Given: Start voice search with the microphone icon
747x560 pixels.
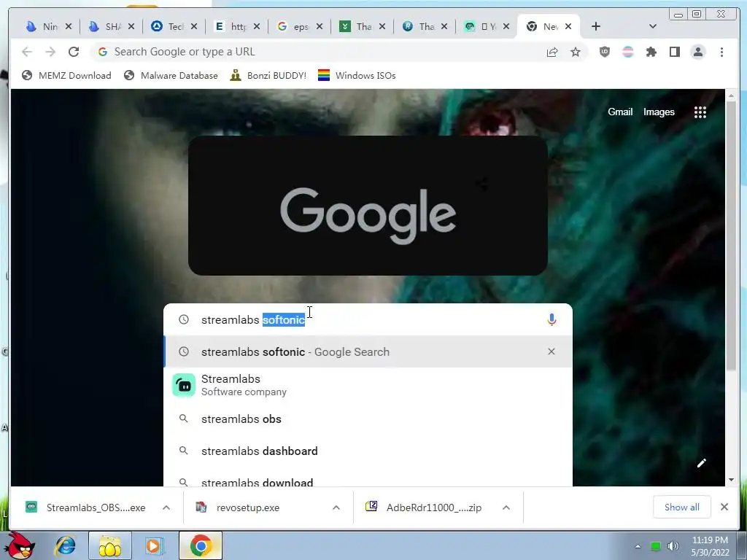Looking at the screenshot, I should pyautogui.click(x=551, y=319).
